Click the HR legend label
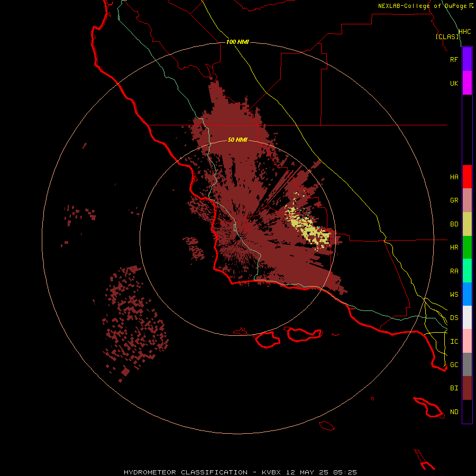 pos(454,248)
